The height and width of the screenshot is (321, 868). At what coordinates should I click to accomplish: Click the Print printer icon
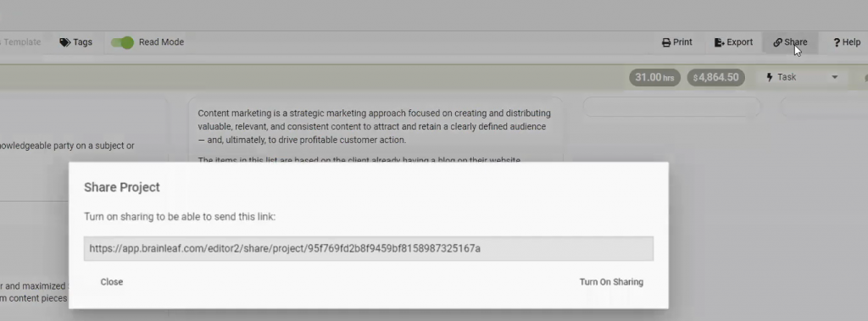pos(666,42)
